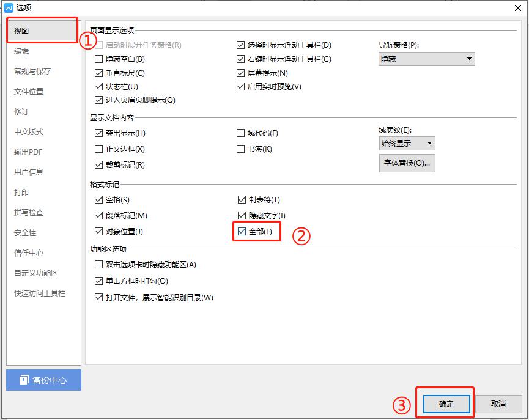This screenshot has width=529, height=420.
Task: Enable 域代码(F) checkbox
Action: click(240, 133)
